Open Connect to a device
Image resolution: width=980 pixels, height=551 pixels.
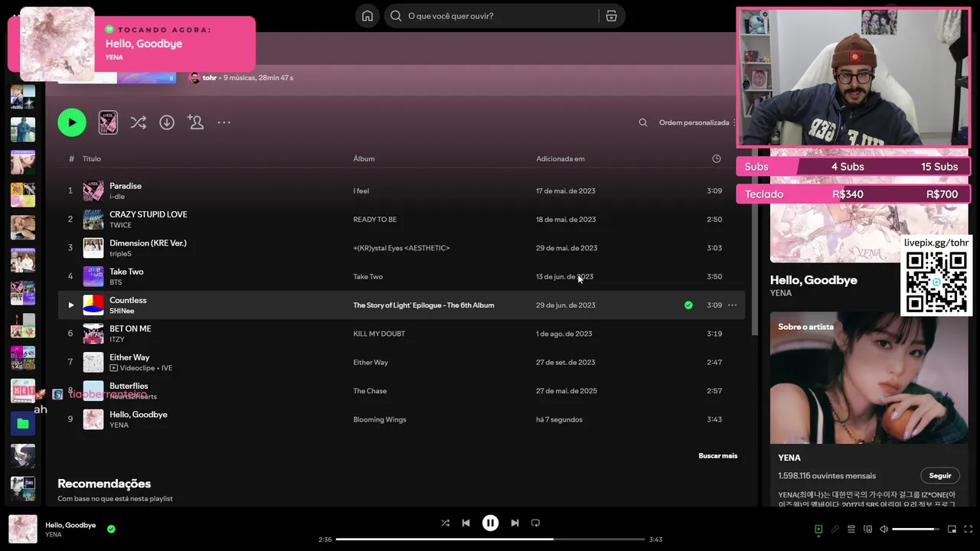(867, 529)
